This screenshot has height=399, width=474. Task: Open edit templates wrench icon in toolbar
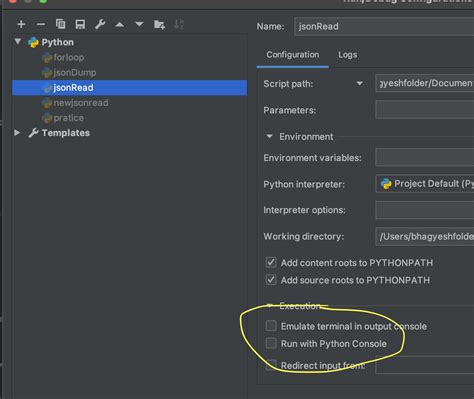[100, 24]
